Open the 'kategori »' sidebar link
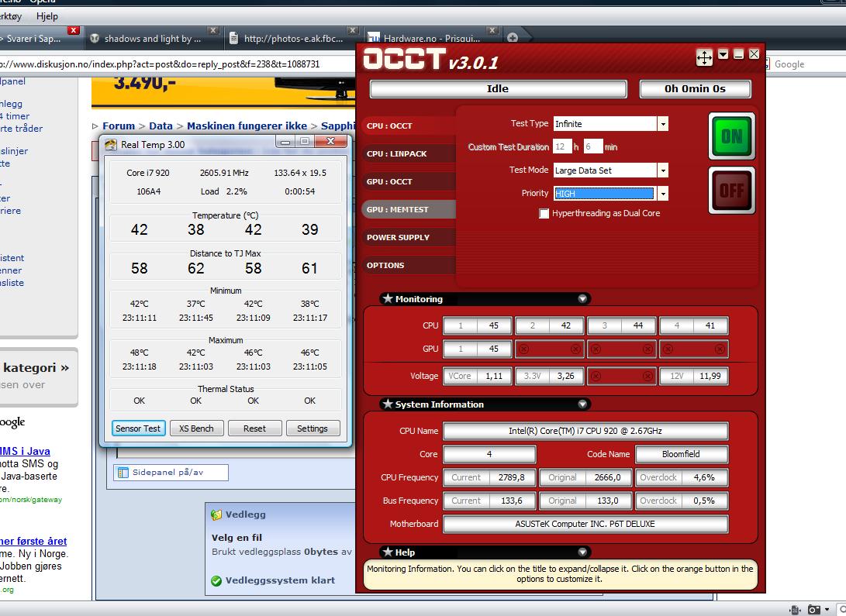846x616 pixels. point(36,367)
